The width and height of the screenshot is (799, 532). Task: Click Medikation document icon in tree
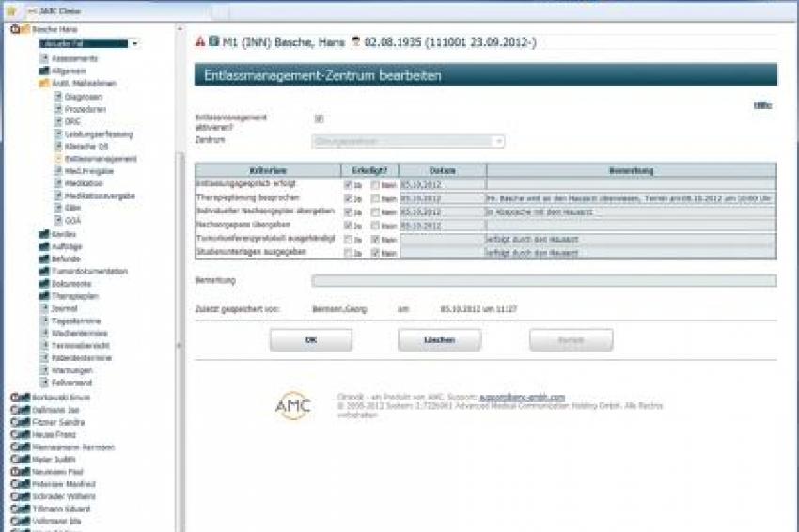click(x=58, y=183)
